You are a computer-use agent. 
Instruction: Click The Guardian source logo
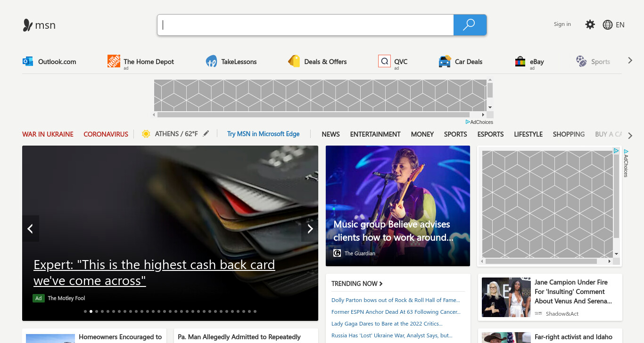337,253
